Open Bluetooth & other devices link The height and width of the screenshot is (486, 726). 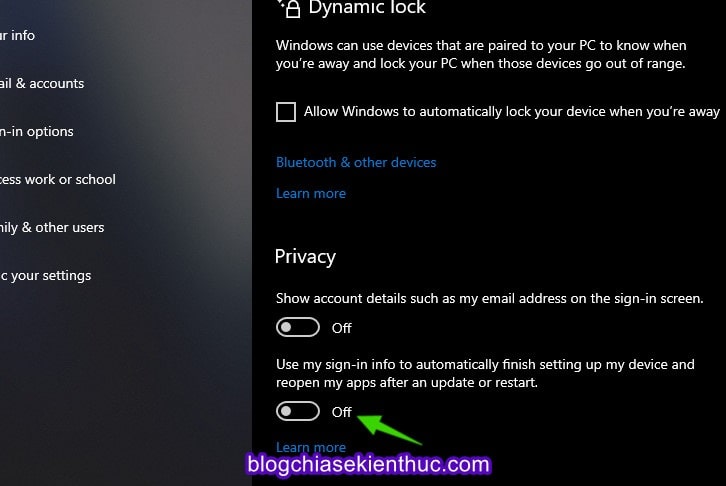click(356, 162)
